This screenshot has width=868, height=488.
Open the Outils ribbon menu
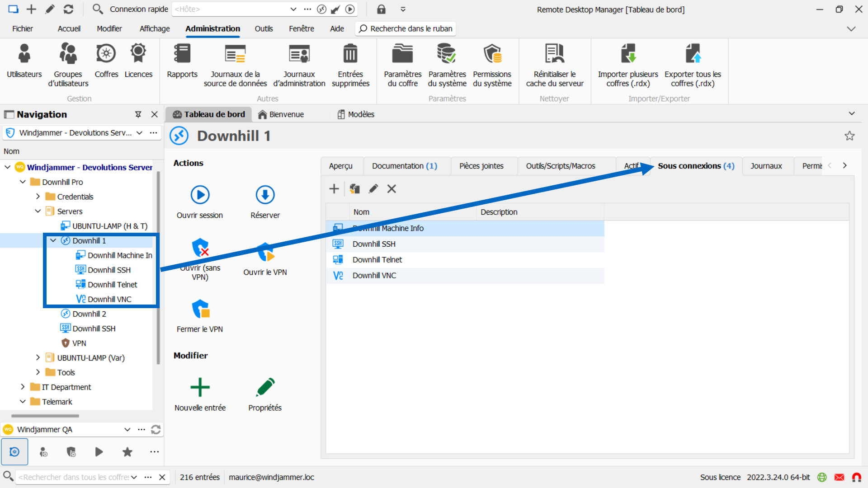(x=264, y=28)
